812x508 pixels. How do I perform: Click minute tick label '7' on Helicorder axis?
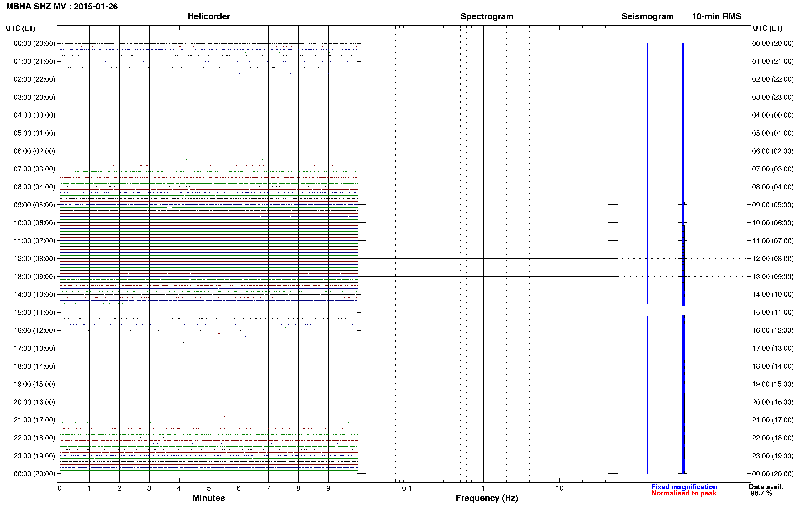click(269, 488)
